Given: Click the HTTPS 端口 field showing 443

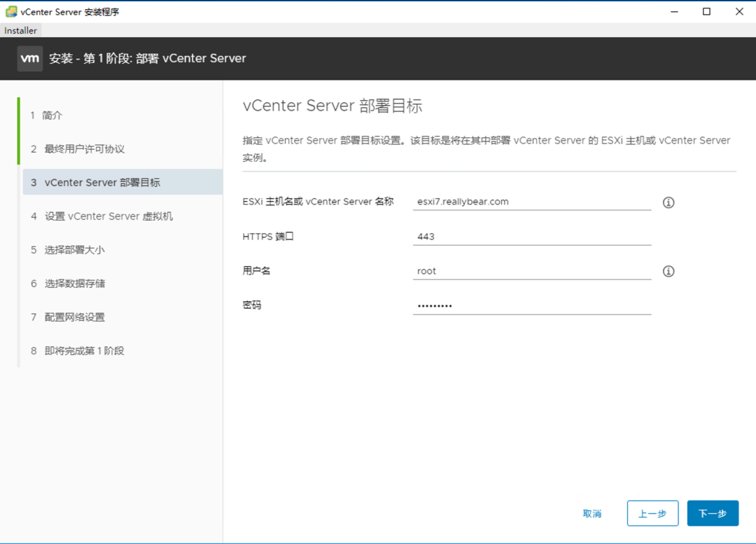Looking at the screenshot, I should pos(532,237).
